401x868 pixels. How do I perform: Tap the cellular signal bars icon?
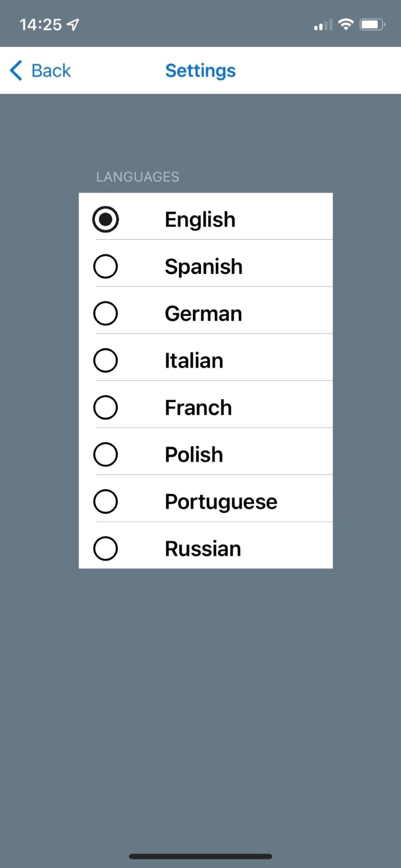tap(323, 25)
